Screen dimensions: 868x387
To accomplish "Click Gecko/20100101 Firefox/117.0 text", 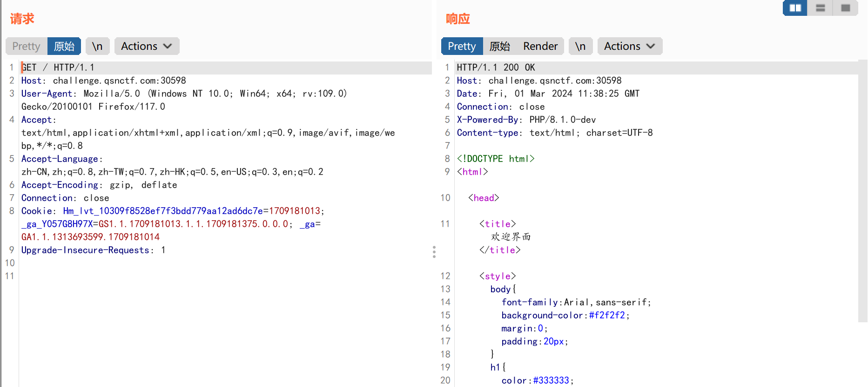I will tap(93, 107).
